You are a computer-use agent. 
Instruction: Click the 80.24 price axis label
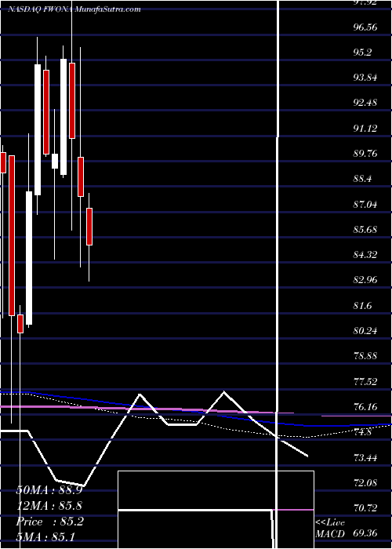click(x=365, y=331)
